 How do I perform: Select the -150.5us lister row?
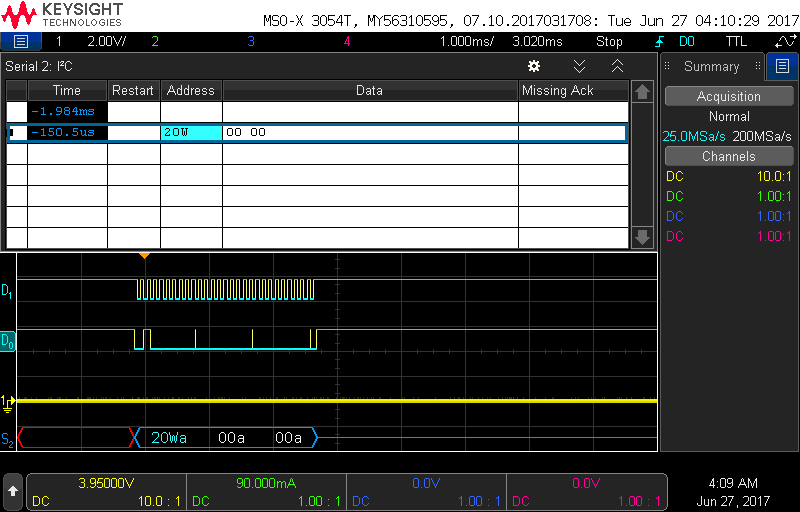pos(317,133)
